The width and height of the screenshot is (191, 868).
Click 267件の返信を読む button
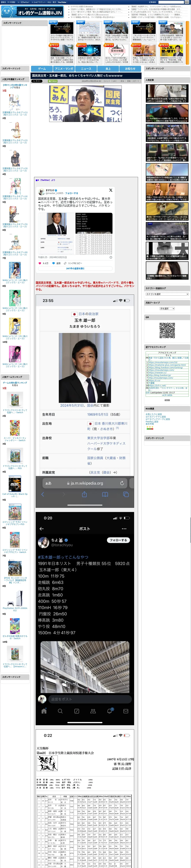tap(75, 269)
